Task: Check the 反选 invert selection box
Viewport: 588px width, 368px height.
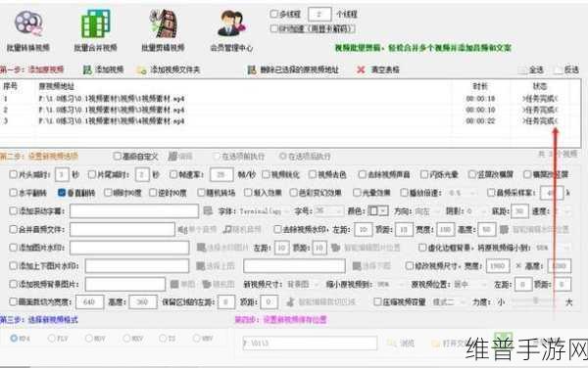Action: coord(559,69)
